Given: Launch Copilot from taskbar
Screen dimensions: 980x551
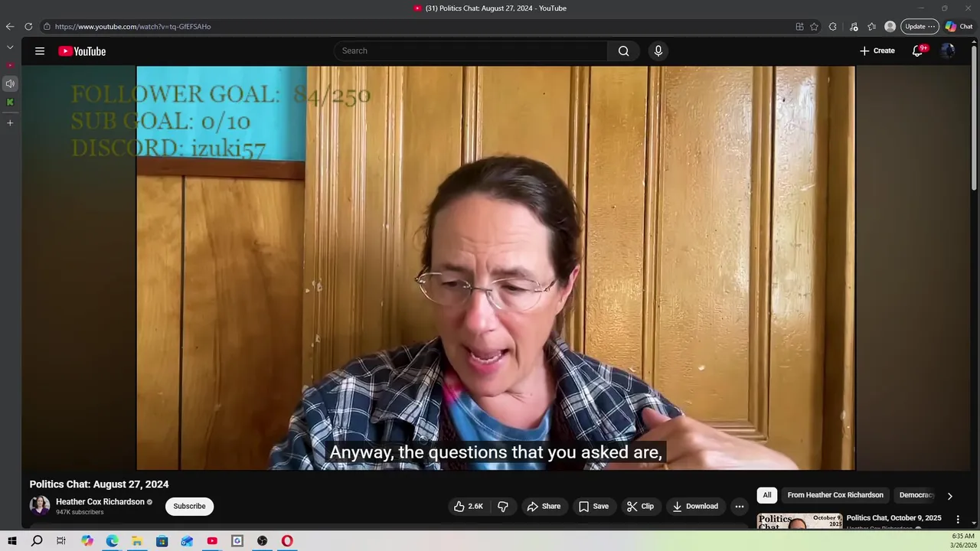Looking at the screenshot, I should point(87,541).
